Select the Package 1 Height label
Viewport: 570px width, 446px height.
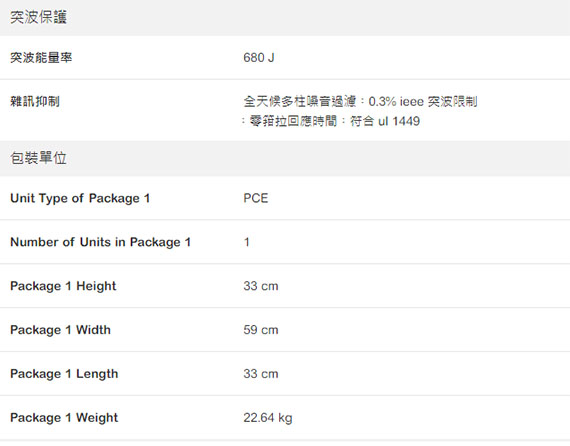point(63,286)
